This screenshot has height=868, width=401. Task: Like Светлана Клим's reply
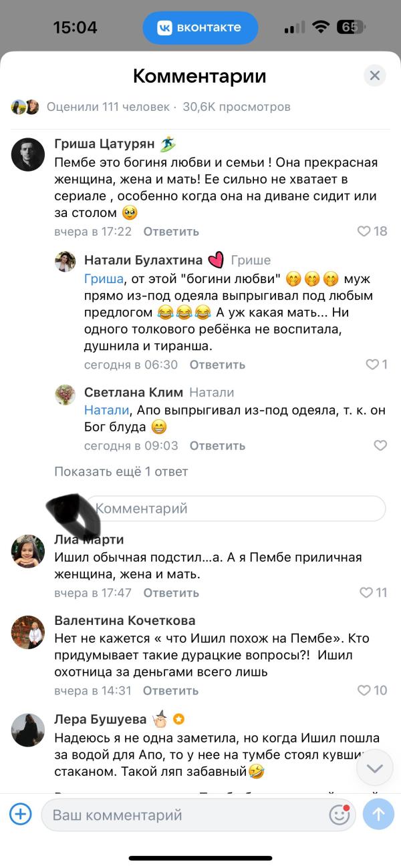(380, 445)
